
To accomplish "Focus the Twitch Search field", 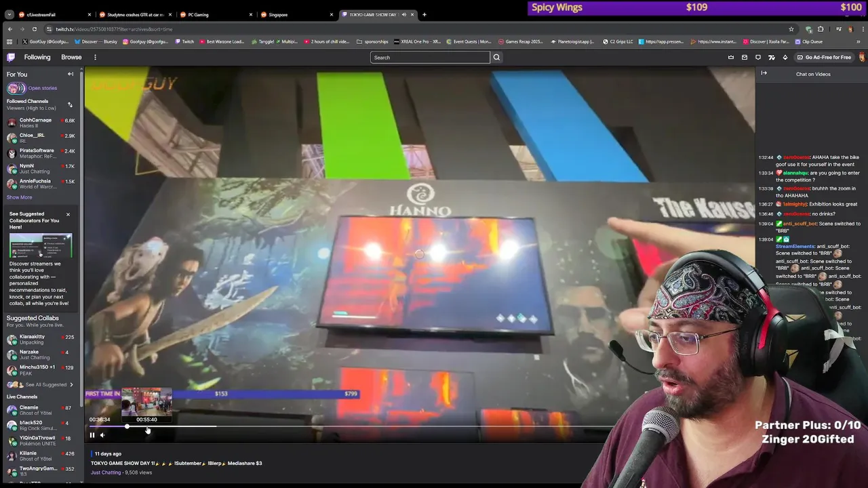I will tap(430, 58).
